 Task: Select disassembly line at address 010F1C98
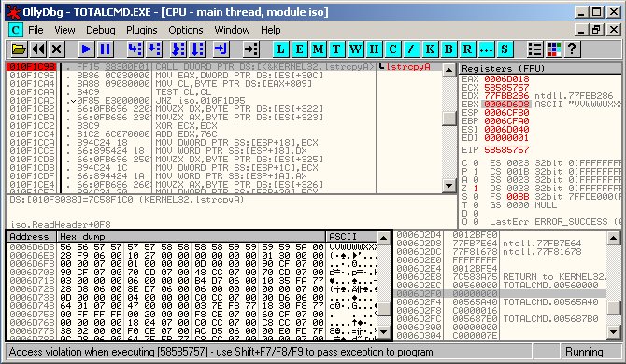point(225,66)
